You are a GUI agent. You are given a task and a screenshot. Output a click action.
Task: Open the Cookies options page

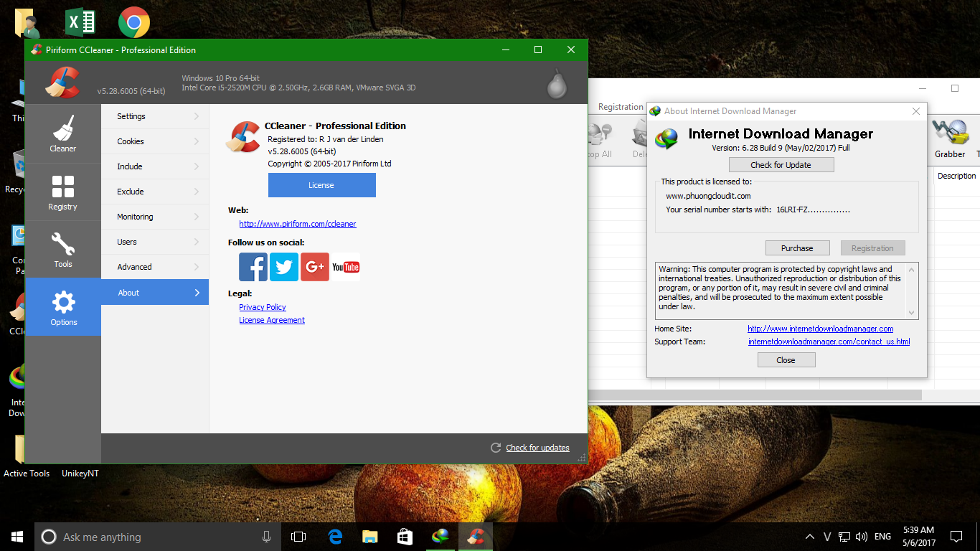[155, 141]
